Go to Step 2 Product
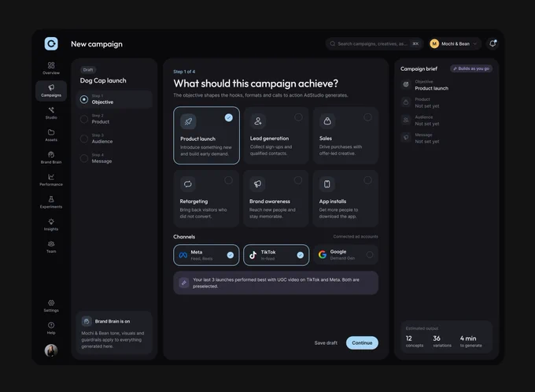Viewport: 535px width, 392px height. coord(114,119)
